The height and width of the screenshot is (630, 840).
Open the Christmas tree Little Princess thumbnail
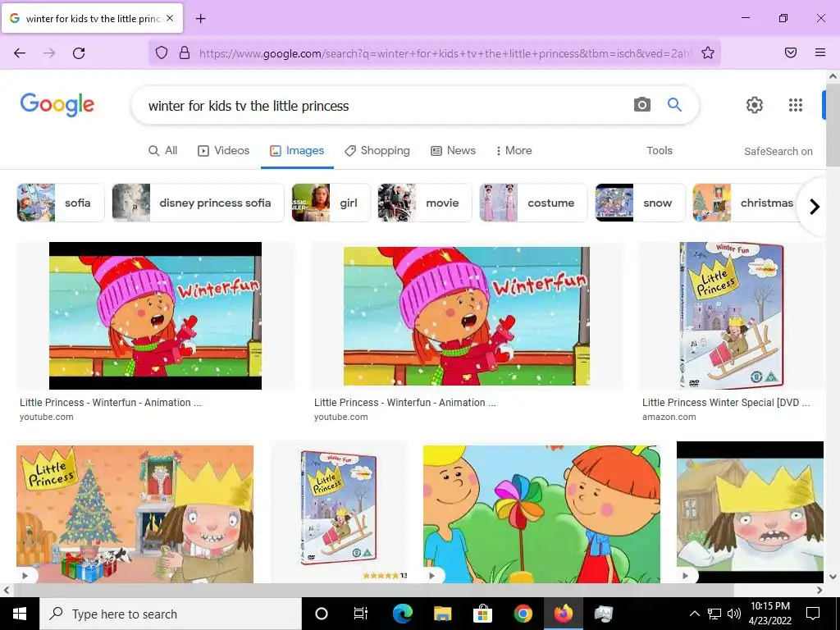(135, 514)
